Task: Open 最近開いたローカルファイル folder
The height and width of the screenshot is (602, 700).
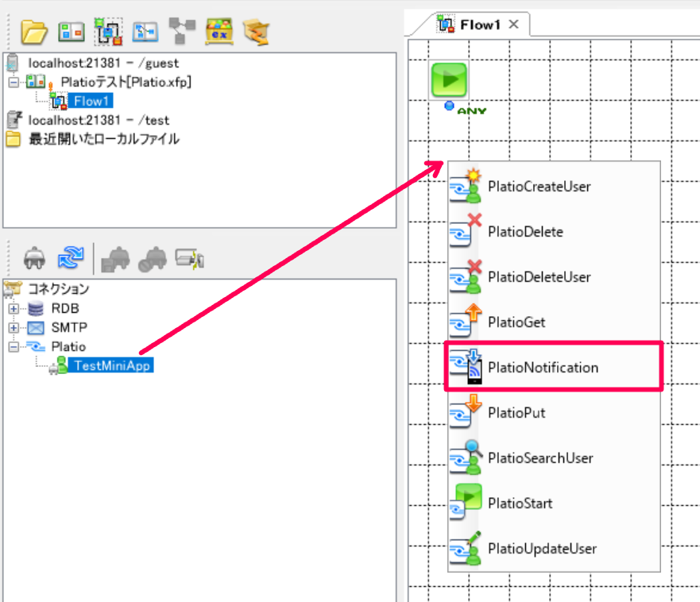Action: coord(104,139)
